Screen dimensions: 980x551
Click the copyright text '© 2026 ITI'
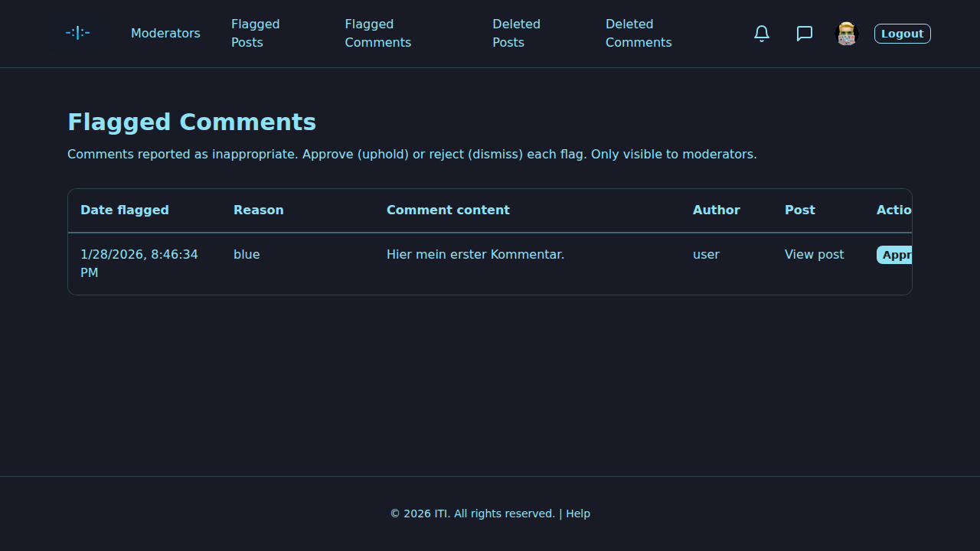click(x=420, y=514)
